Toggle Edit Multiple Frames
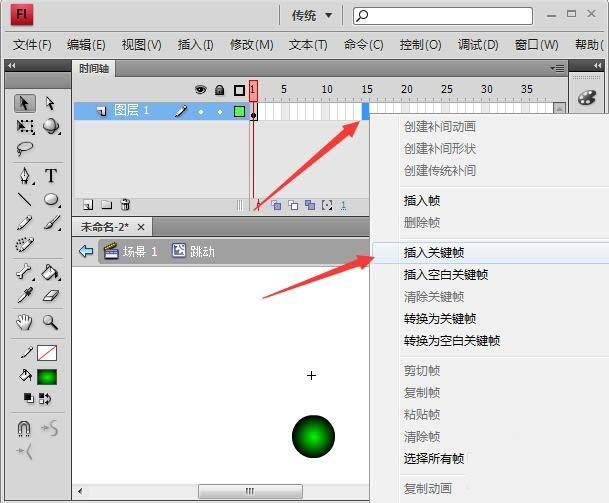This screenshot has width=609, height=503. 310,205
